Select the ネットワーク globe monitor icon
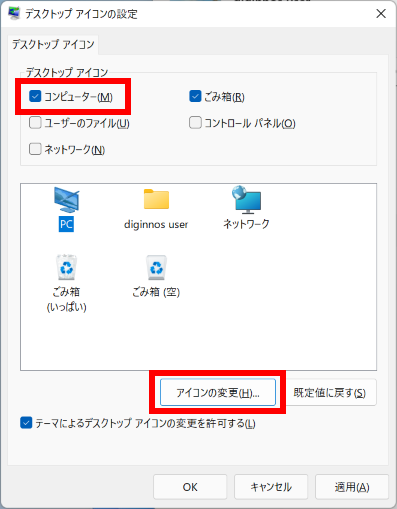Image resolution: width=397 pixels, height=509 pixels. click(x=246, y=200)
